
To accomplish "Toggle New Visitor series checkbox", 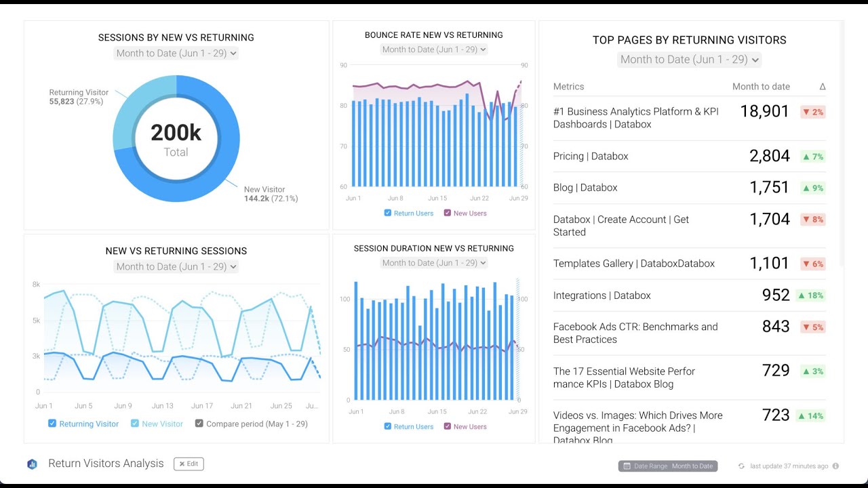I will pos(135,424).
